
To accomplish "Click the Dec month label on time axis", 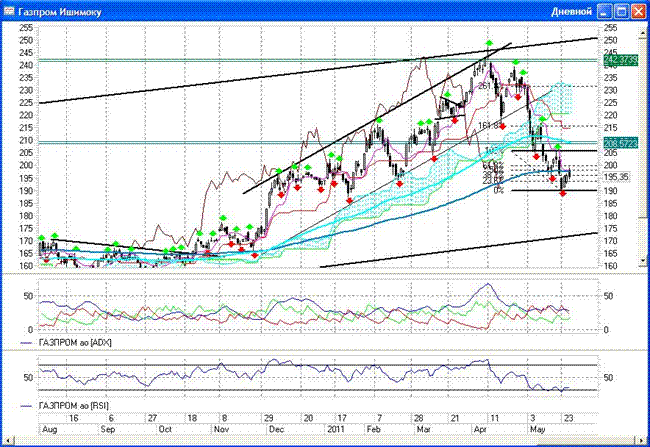I will click(x=276, y=429).
